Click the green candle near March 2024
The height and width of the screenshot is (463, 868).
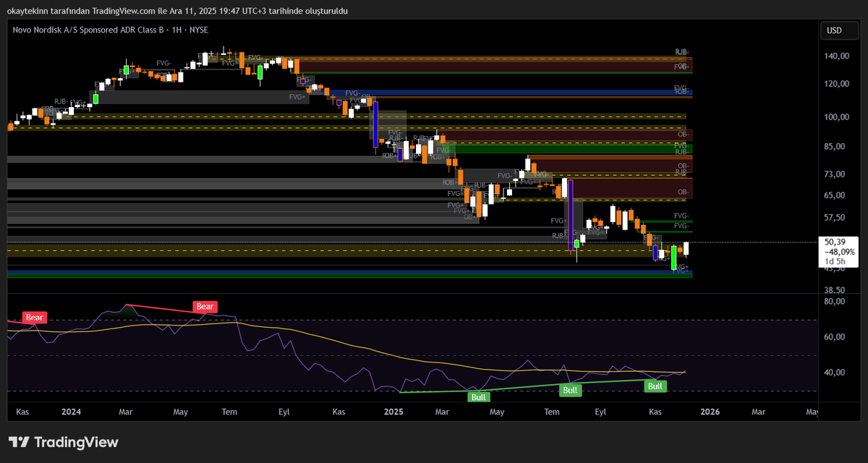point(126,69)
